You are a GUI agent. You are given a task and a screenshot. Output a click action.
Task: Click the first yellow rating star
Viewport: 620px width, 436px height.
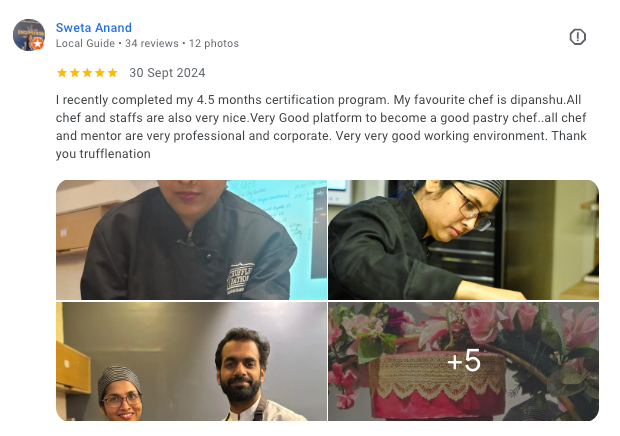62,73
